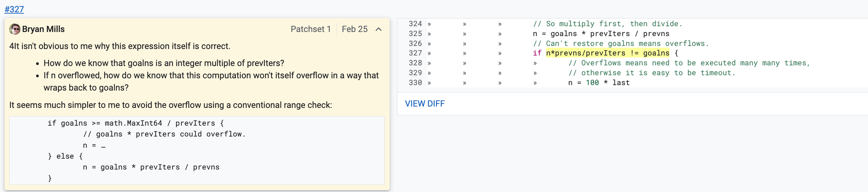The image size is (868, 192).
Task: Click line number 328 in the diff
Action: [x=415, y=63]
